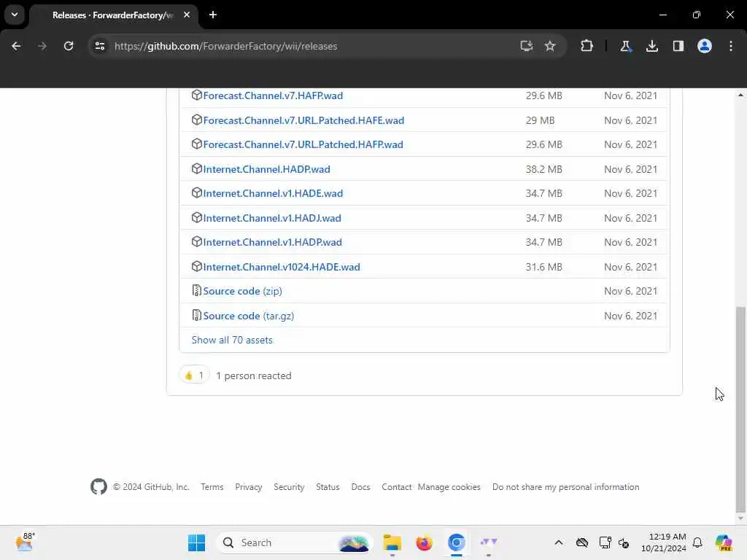The width and height of the screenshot is (747, 560).
Task: Download Forecast.Channel.v7.HAFP.wad
Action: 273,96
